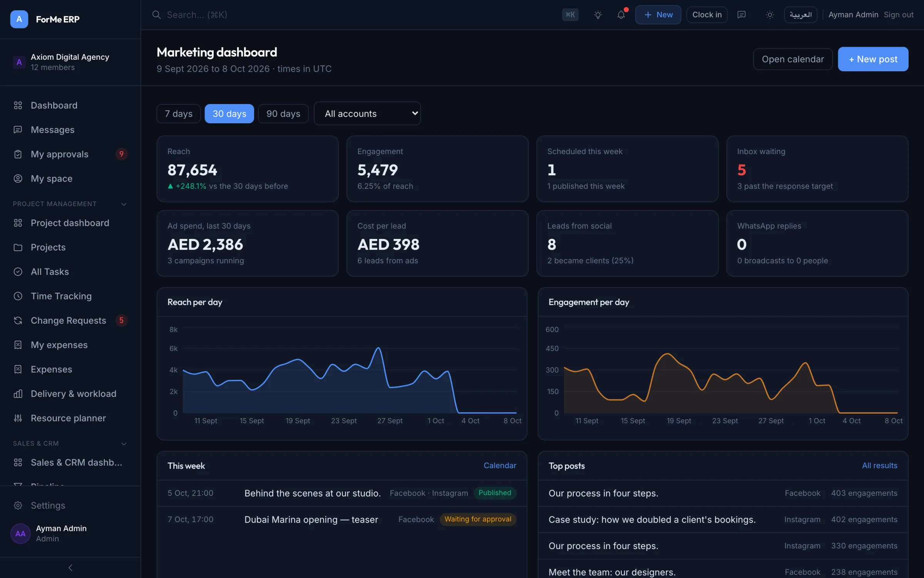The width and height of the screenshot is (924, 578).
Task: Open the All results link
Action: click(879, 465)
